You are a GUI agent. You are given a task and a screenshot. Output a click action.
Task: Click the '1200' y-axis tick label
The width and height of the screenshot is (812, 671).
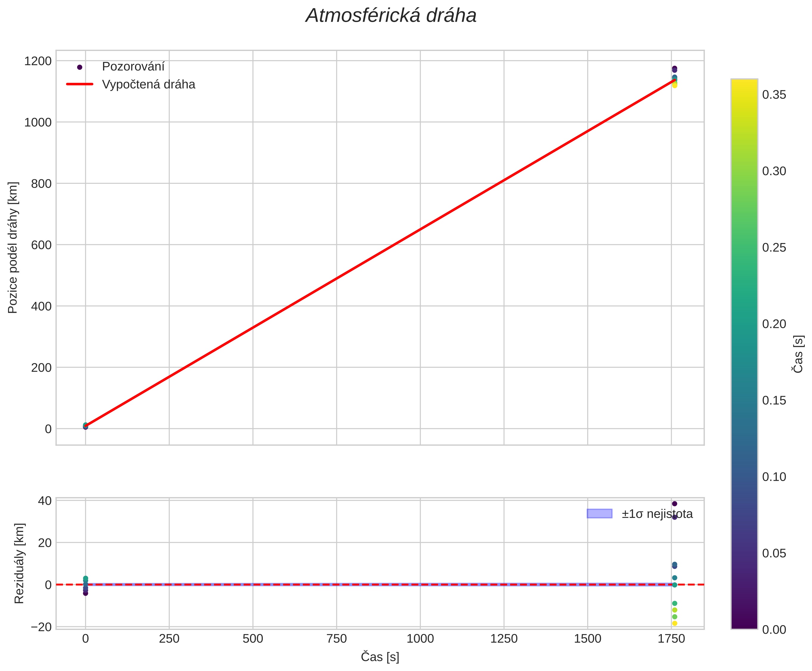pyautogui.click(x=38, y=61)
